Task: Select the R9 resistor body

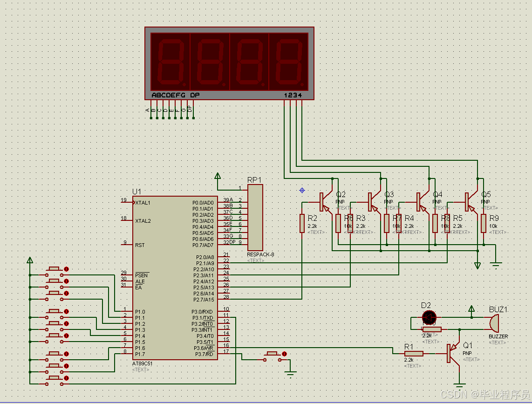Action: [484, 223]
